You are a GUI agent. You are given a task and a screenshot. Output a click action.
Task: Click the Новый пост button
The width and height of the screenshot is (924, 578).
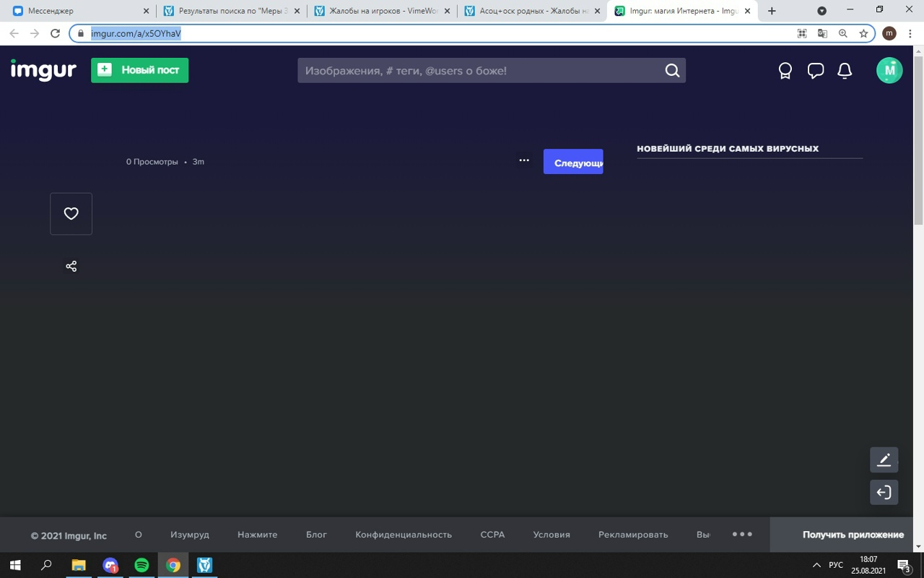(139, 70)
